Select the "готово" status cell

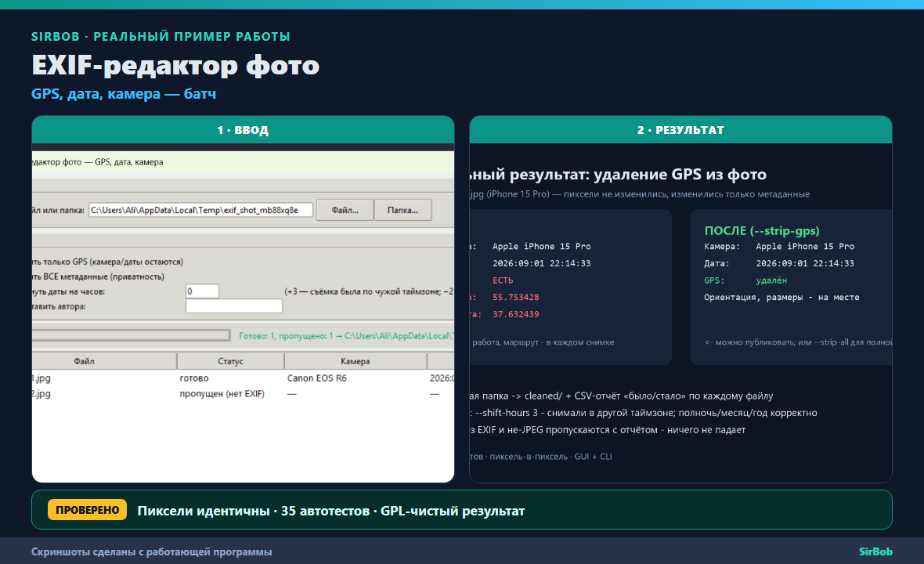point(194,378)
